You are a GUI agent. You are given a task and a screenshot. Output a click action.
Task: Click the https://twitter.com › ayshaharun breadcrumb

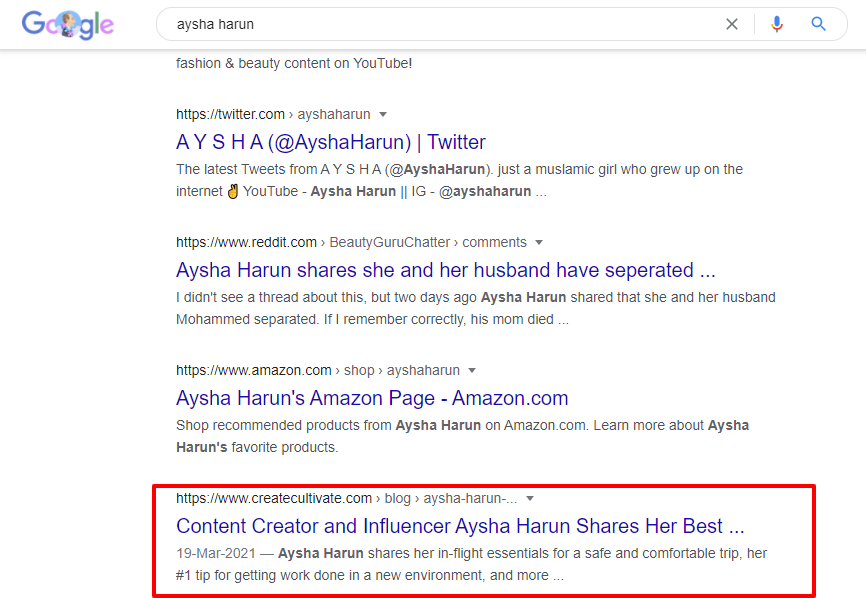tap(273, 114)
